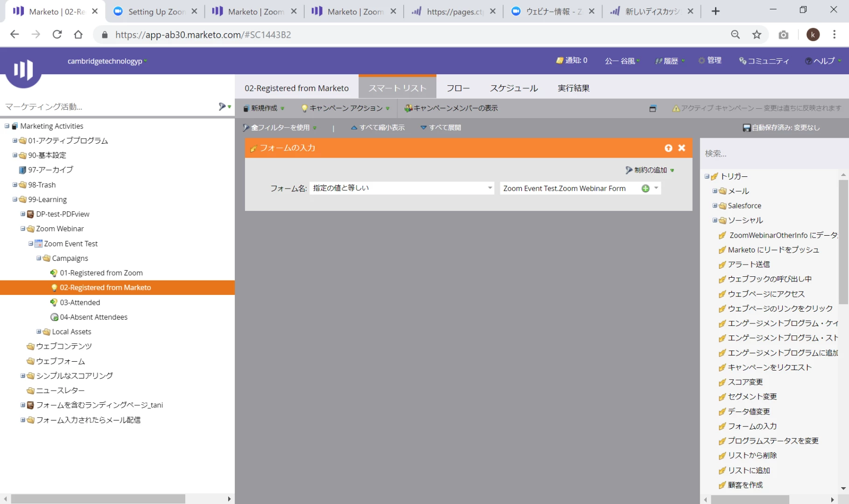
Task: Open 新規作成 dropdown menu
Action: click(x=264, y=108)
